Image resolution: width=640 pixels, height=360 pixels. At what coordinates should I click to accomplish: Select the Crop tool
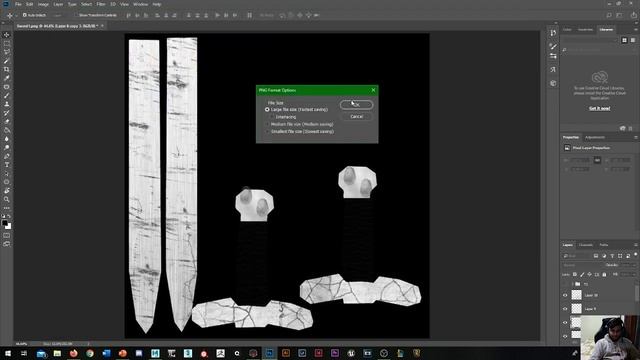point(7,69)
